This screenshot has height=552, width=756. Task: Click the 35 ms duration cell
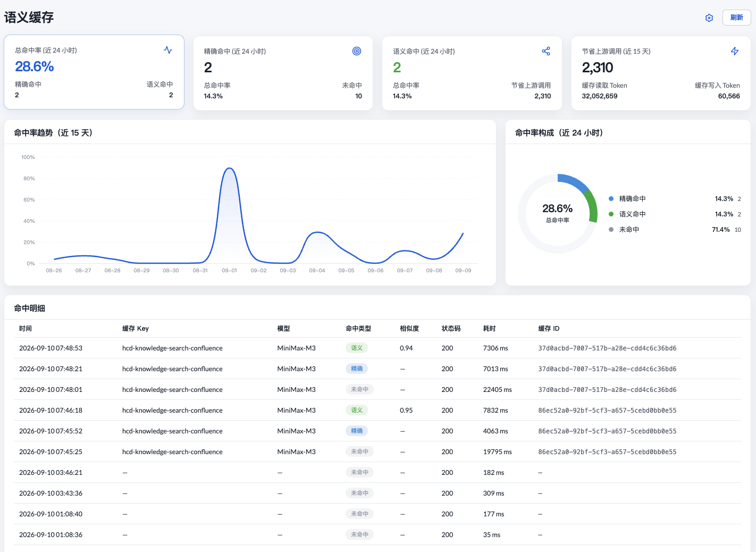pos(491,535)
